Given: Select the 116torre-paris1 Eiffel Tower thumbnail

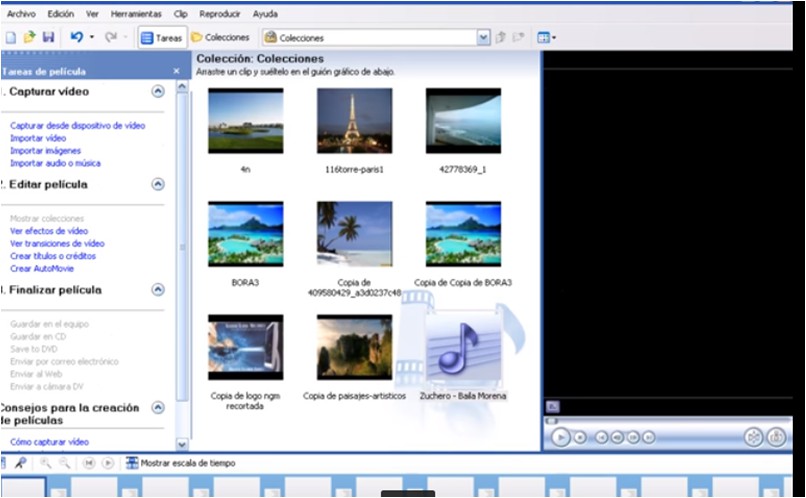Looking at the screenshot, I should click(354, 121).
